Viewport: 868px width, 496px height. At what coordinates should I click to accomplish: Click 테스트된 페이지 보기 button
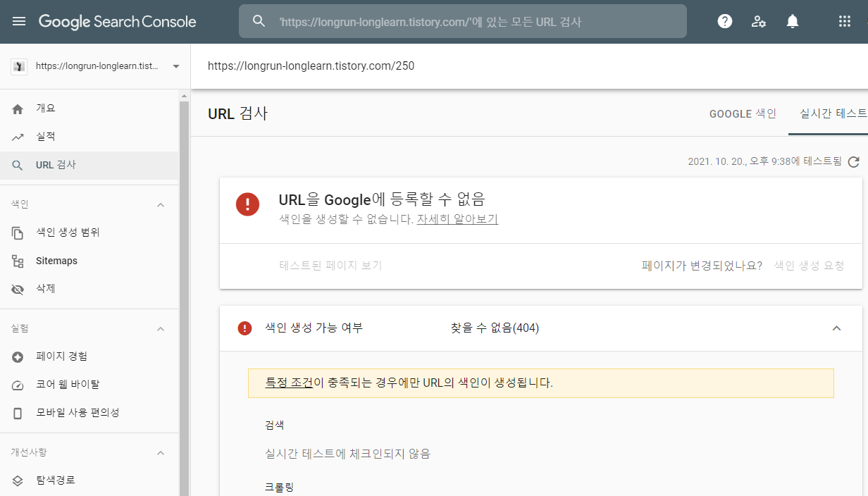pos(330,266)
